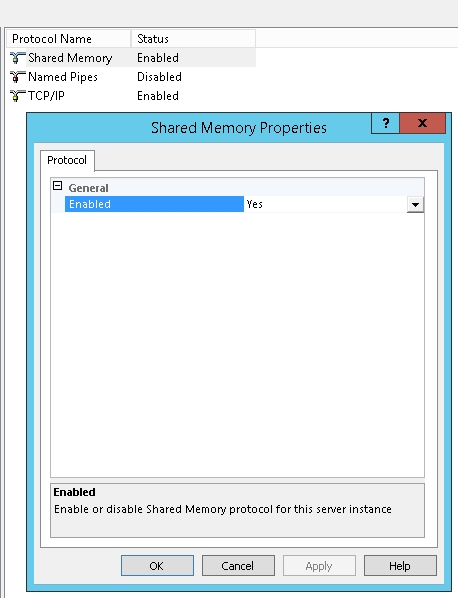Select the Shared Memory list row

point(131,58)
